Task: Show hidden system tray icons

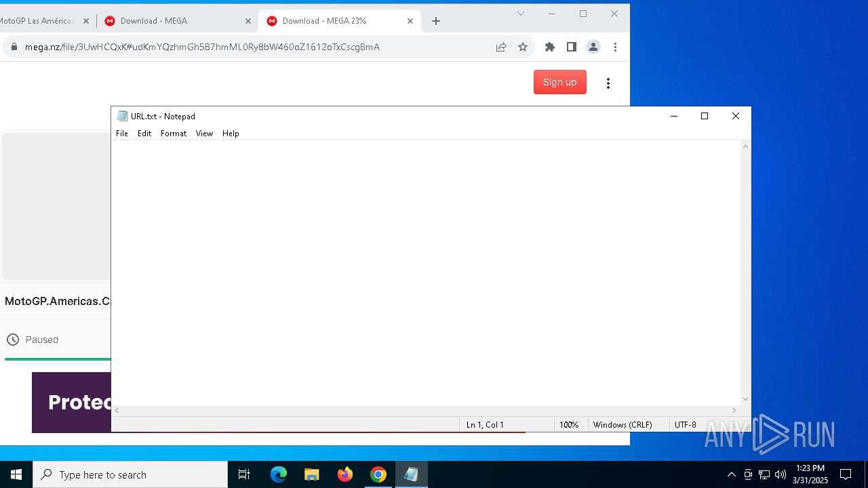Action: (x=731, y=474)
